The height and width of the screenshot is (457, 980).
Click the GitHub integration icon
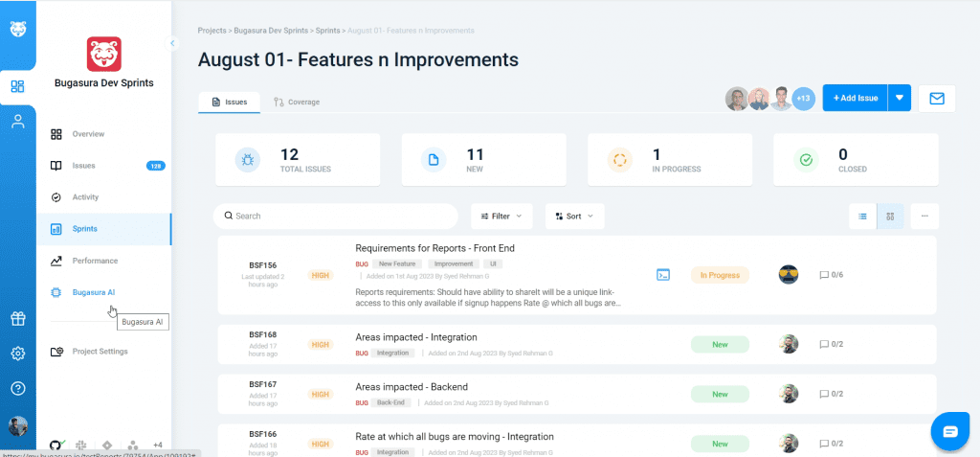pos(56,446)
